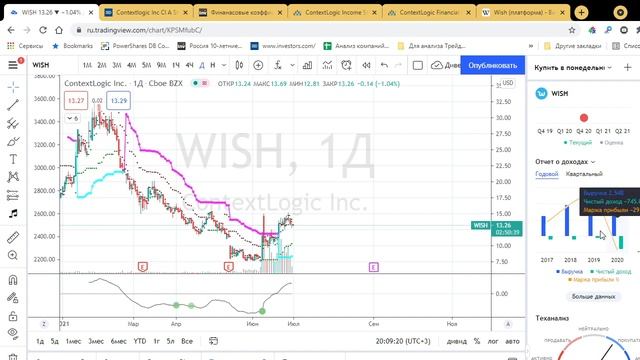Toggle the лог logarithmic scale
This screenshot has width=640, height=360.
tap(493, 341)
